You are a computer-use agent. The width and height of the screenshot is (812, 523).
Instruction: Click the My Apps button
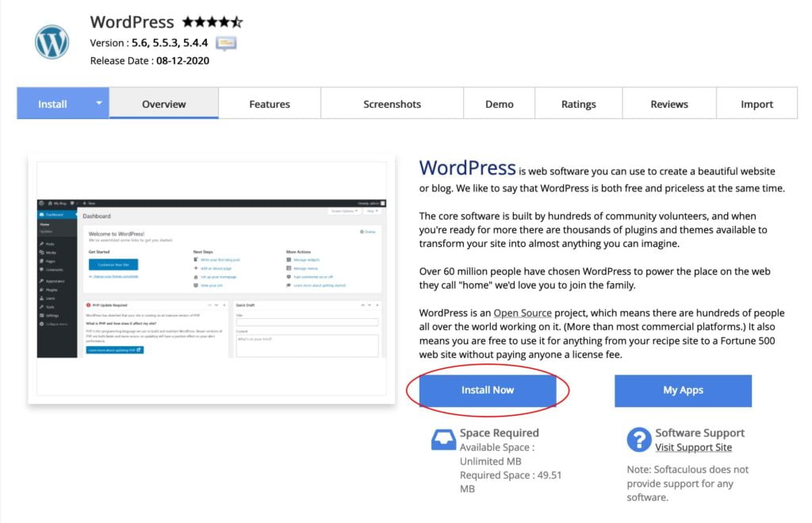pos(683,390)
